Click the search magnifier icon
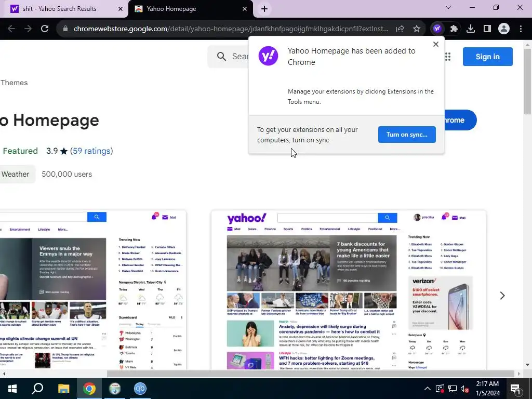This screenshot has height=399, width=532. pyautogui.click(x=221, y=56)
